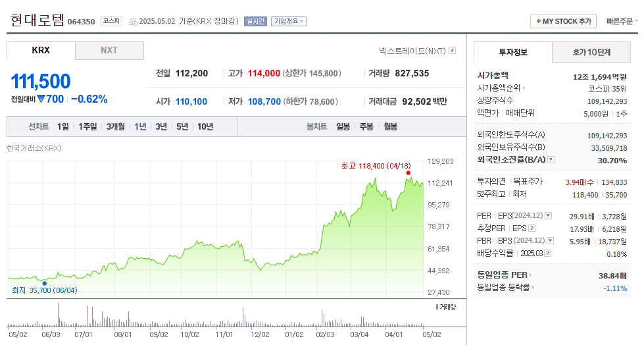Click the calendar clock icon beside 2025.05.02
This screenshot has width=644, height=345.
point(134,22)
